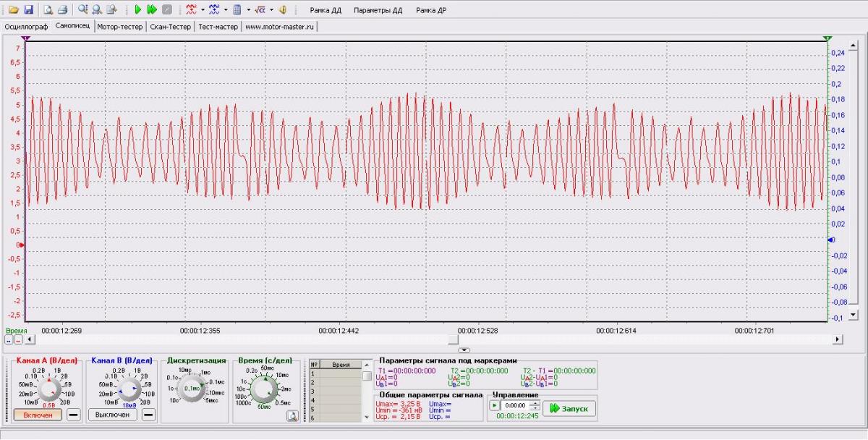Open the Мотор-тестер tab
This screenshot has width=868, height=440.
119,27
